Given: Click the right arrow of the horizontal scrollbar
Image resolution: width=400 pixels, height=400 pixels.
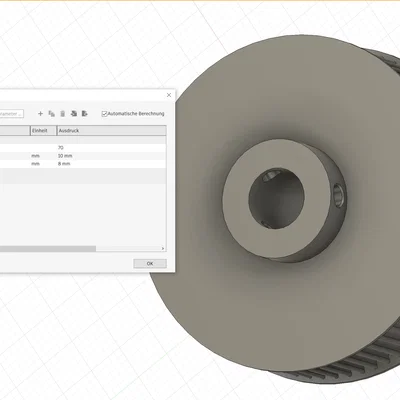Looking at the screenshot, I should click(x=163, y=249).
